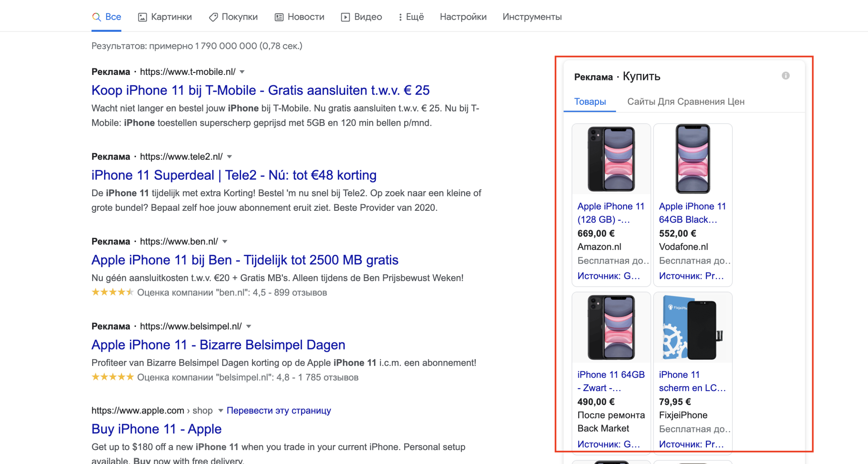
Task: Expand the belsimpel.nl ad dropdown arrow
Action: [x=249, y=326]
